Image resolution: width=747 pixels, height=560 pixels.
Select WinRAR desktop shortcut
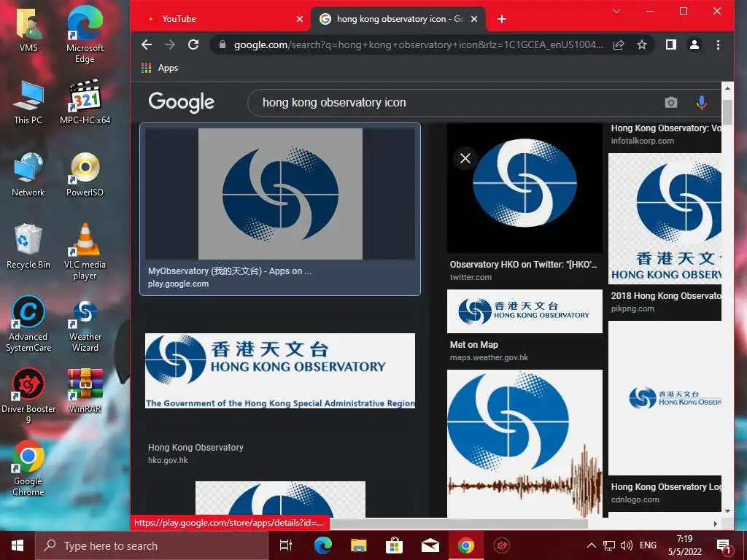pos(85,391)
